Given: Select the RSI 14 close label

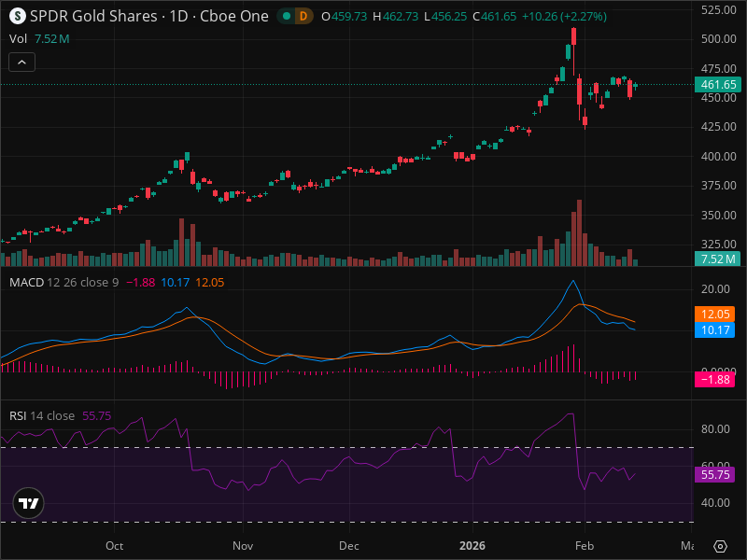Looking at the screenshot, I should click(x=42, y=415).
